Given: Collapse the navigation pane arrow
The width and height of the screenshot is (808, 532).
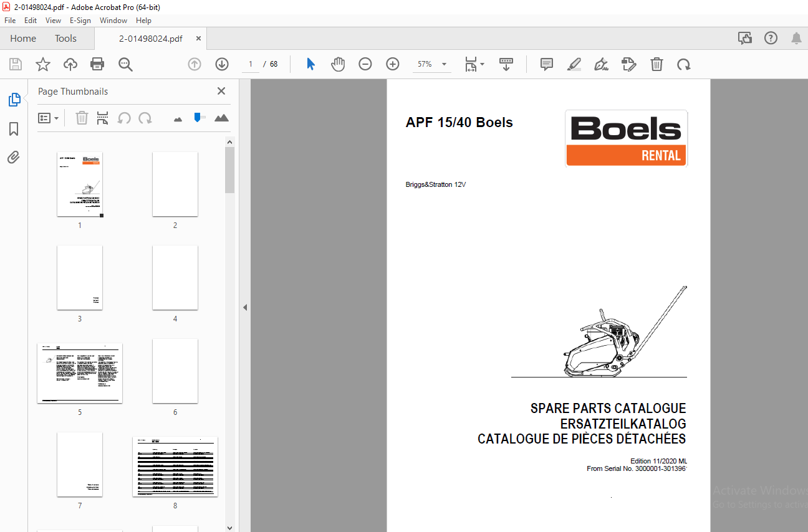Looking at the screenshot, I should [245, 307].
